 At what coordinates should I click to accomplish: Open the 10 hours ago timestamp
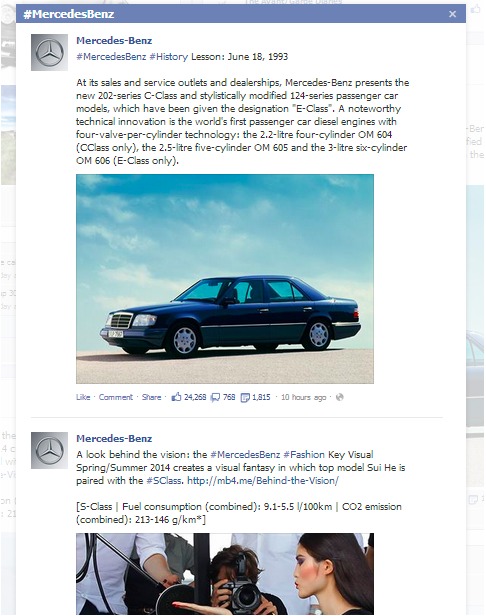tap(303, 397)
